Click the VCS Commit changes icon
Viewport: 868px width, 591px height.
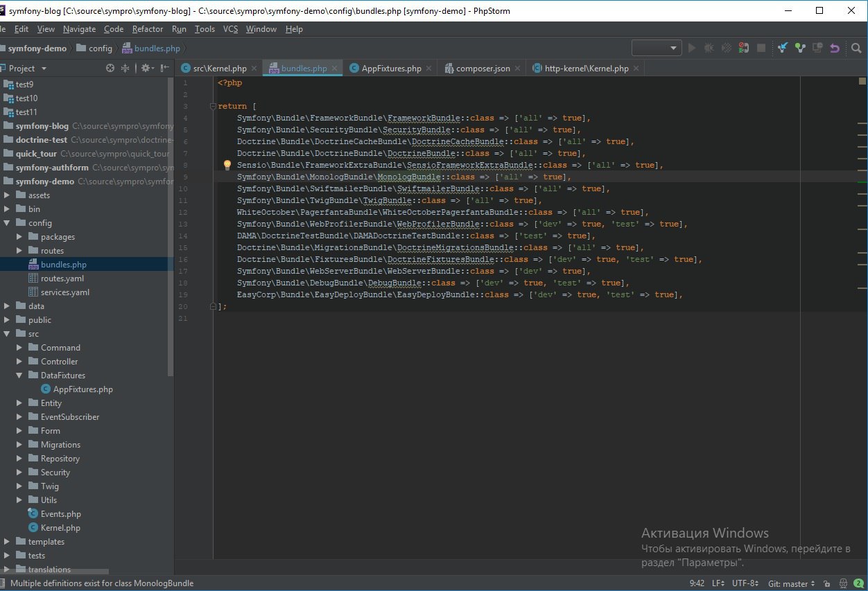click(801, 48)
